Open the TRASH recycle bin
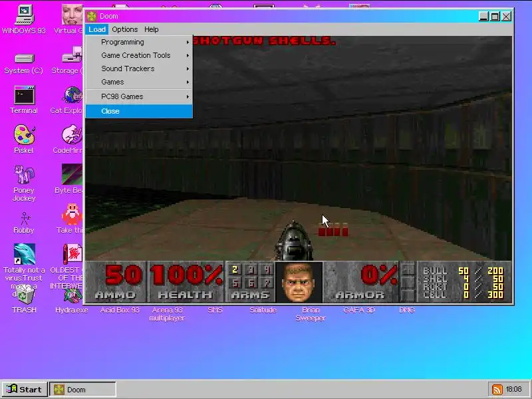 [x=24, y=298]
